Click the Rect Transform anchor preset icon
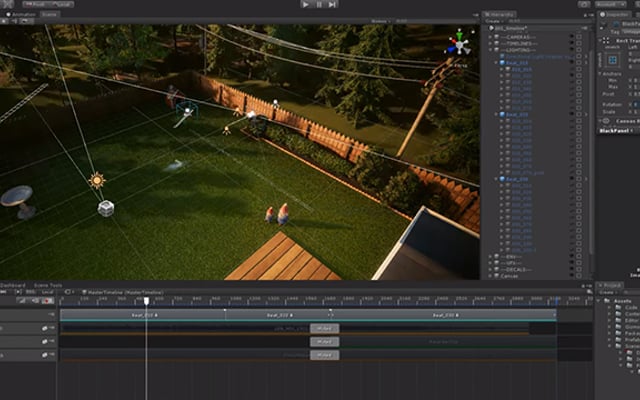The image size is (640, 400). point(612,61)
